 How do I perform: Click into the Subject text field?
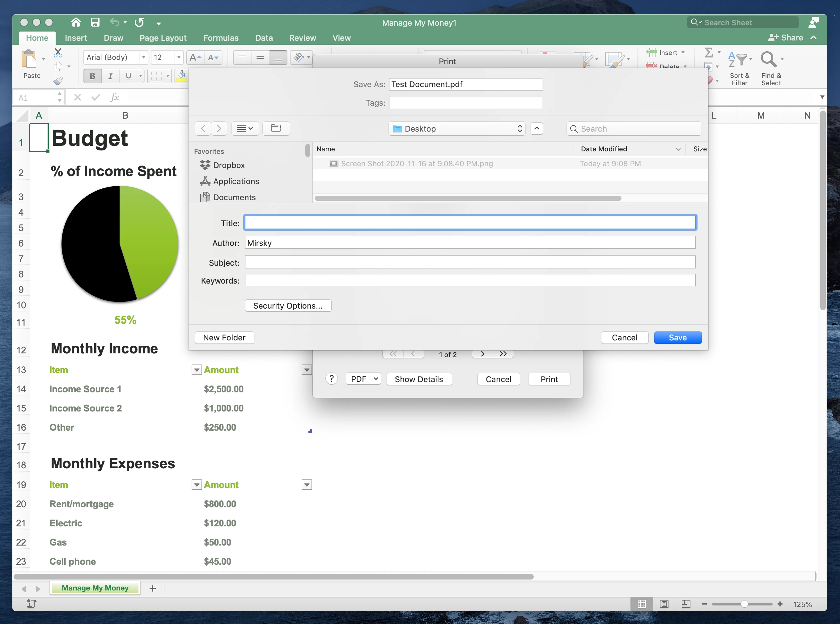click(470, 262)
